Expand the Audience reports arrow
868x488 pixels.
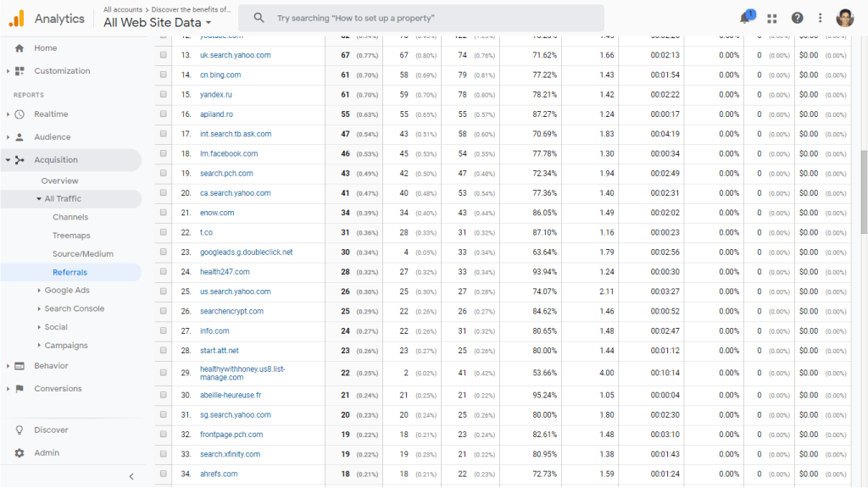tap(8, 136)
